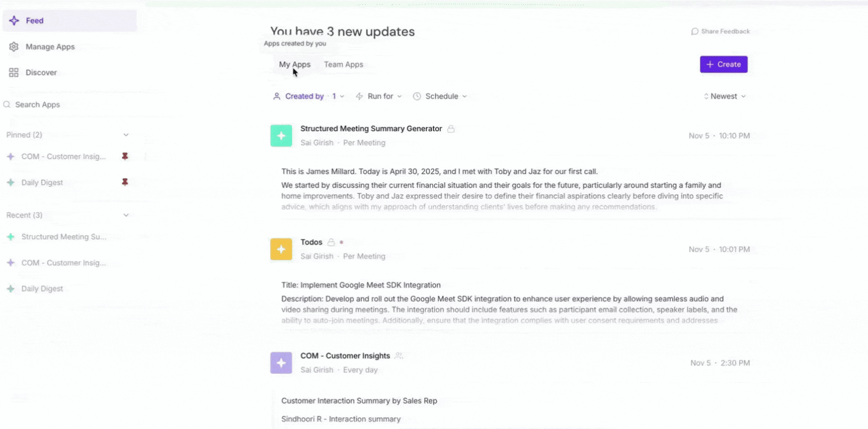Screen dimensions: 868x429
Task: Click the people icon beside COM - Customer Insights
Action: coord(398,356)
